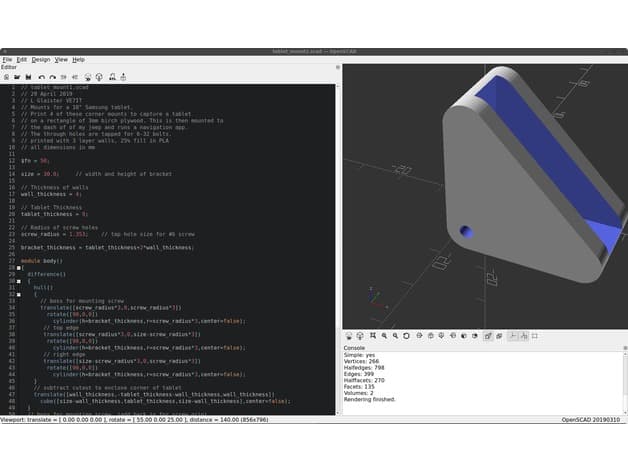Image resolution: width=628 pixels, height=472 pixels.
Task: Collapse the module body fold marker at line 28
Action: click(18, 268)
